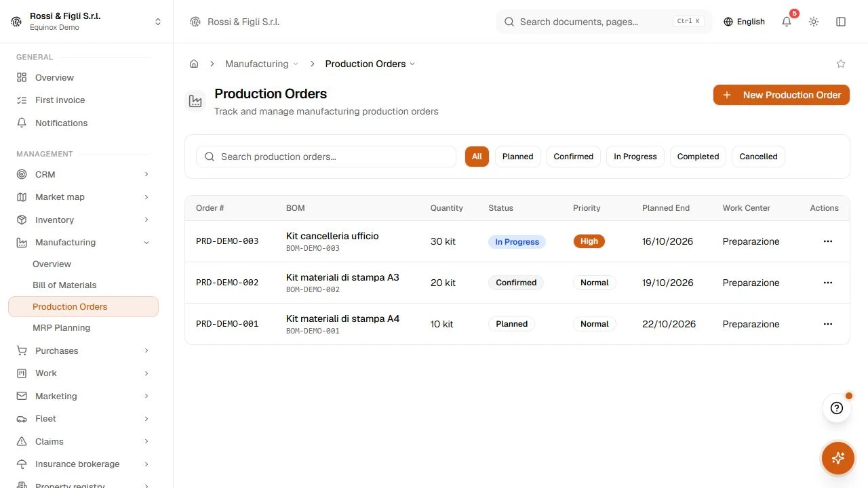
Task: Open the Production Orders breadcrumb dropdown
Action: coord(370,64)
